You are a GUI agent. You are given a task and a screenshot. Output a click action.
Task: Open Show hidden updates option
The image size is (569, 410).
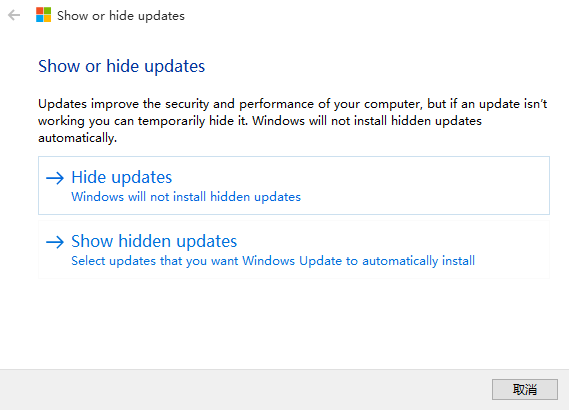click(x=294, y=250)
